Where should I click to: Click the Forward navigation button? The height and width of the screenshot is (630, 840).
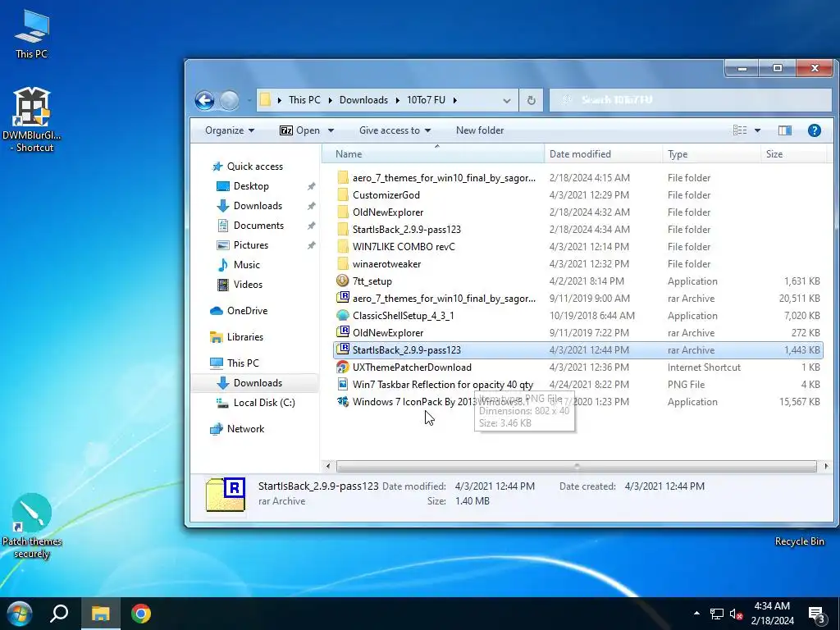pos(230,100)
